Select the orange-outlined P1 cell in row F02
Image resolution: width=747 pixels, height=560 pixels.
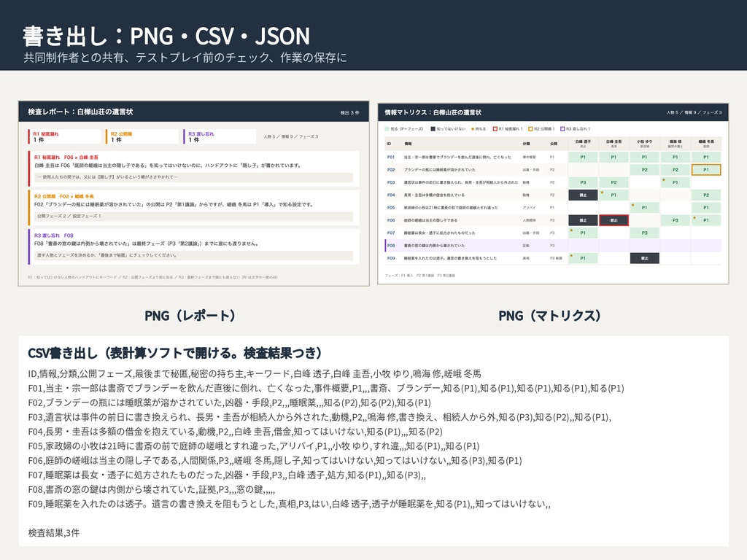coord(706,169)
